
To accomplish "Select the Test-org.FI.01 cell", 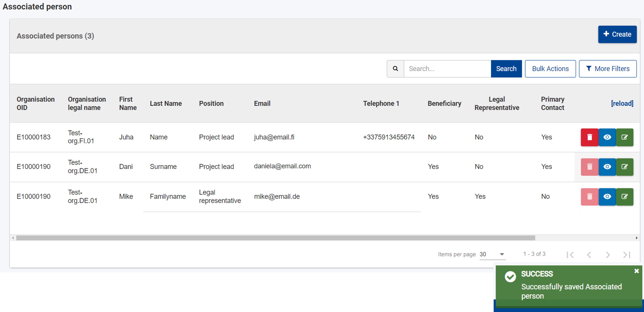I will [81, 137].
